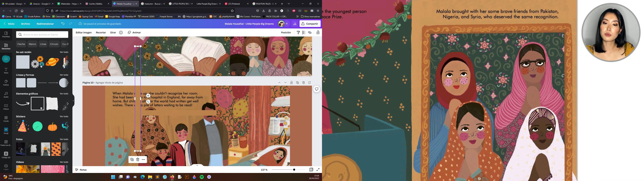Open the Redimensionar menu
The height and width of the screenshot is (181, 644).
[45, 24]
